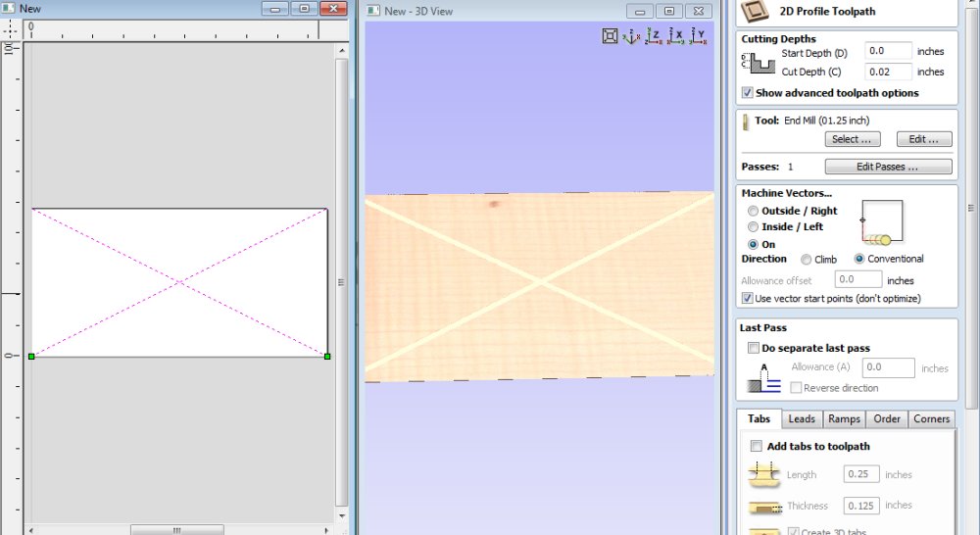Open the Leads tab
The height and width of the screenshot is (535, 980).
click(x=801, y=418)
